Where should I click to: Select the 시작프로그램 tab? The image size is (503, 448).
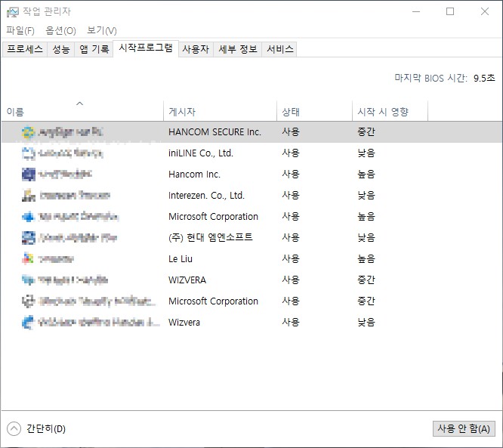146,48
